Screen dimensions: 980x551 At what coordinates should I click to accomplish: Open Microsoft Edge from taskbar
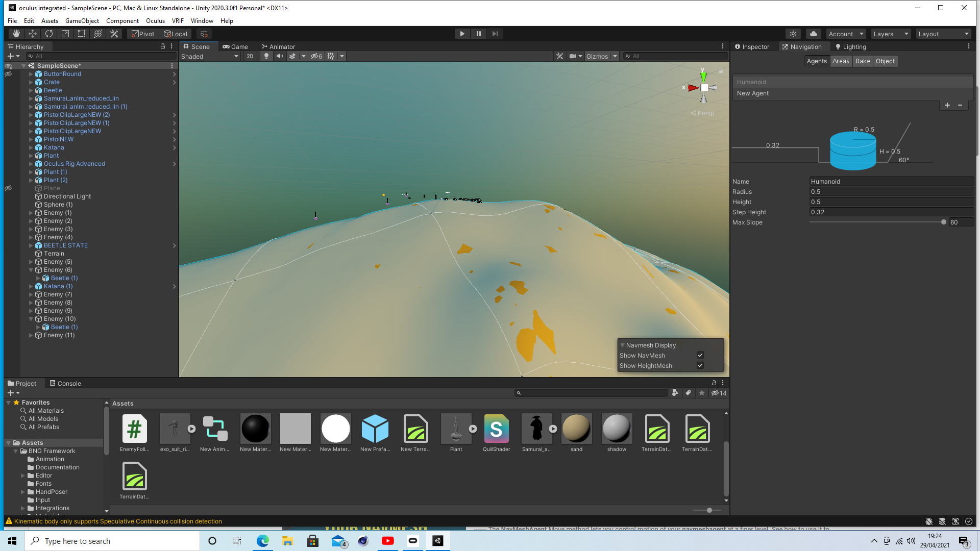click(262, 541)
